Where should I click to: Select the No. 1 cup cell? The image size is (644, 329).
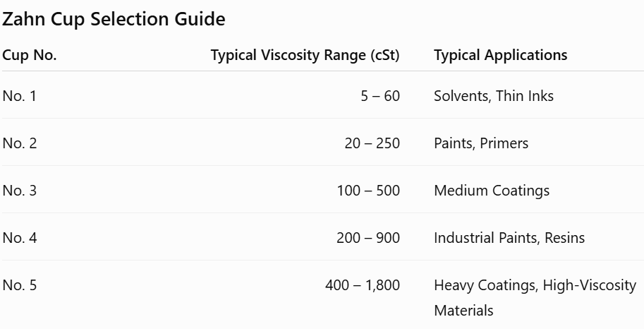coord(19,96)
